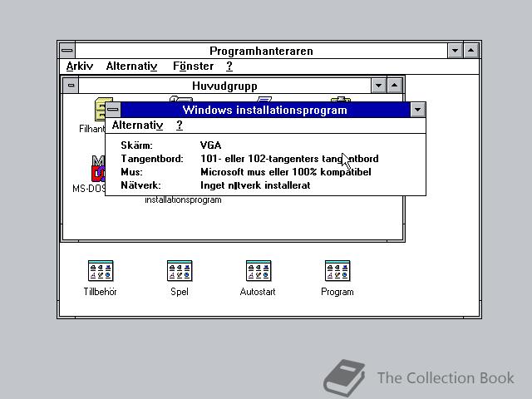Click the '101- eller 102-tangenters tangentbord' value
The height and width of the screenshot is (399, 532).
(289, 159)
